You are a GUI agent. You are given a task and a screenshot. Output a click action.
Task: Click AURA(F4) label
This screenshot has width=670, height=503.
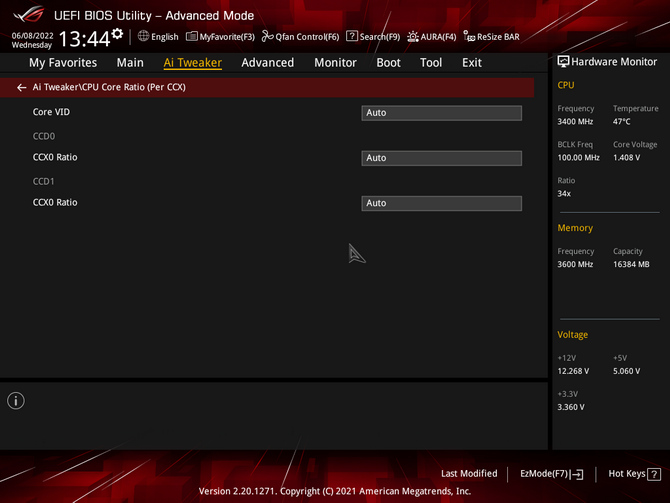[438, 37]
